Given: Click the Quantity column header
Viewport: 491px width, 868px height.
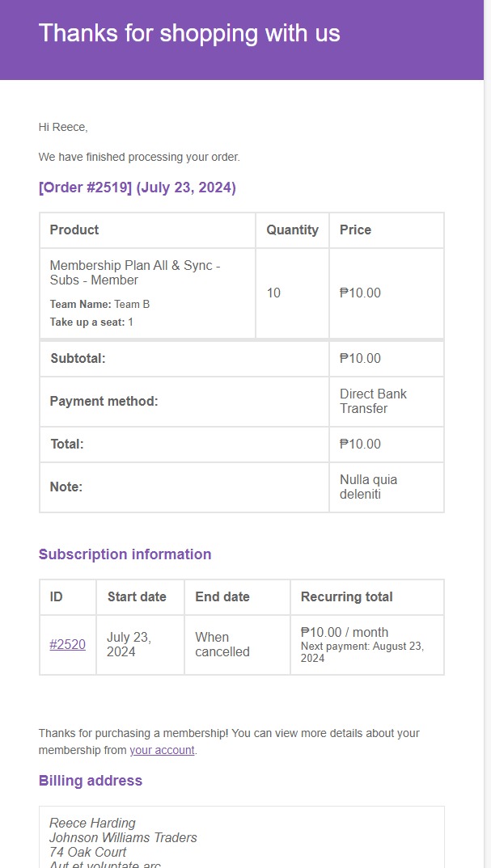Looking at the screenshot, I should (292, 230).
